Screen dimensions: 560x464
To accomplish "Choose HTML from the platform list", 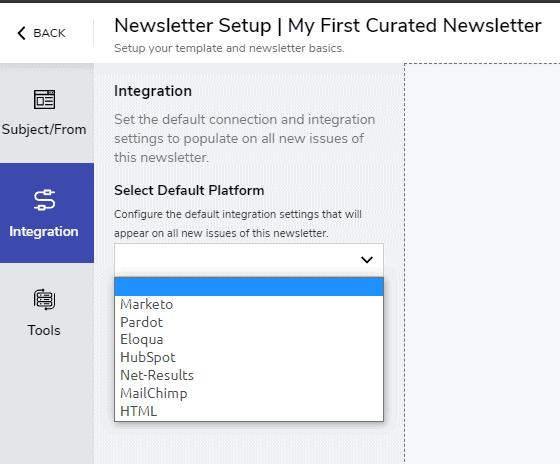I will 249,411.
